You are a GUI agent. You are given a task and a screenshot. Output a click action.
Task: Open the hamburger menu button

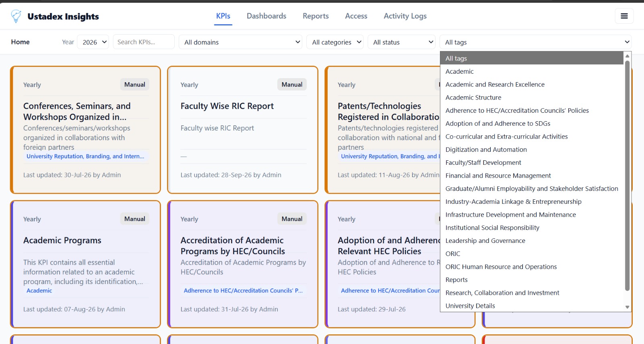(x=624, y=16)
